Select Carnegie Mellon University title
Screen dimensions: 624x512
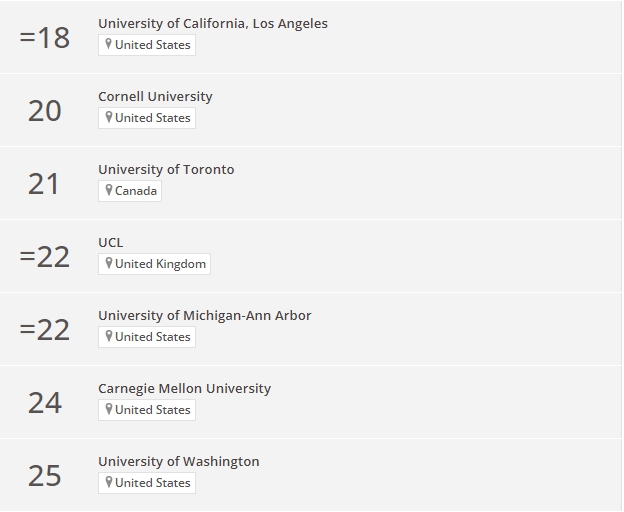click(x=184, y=388)
